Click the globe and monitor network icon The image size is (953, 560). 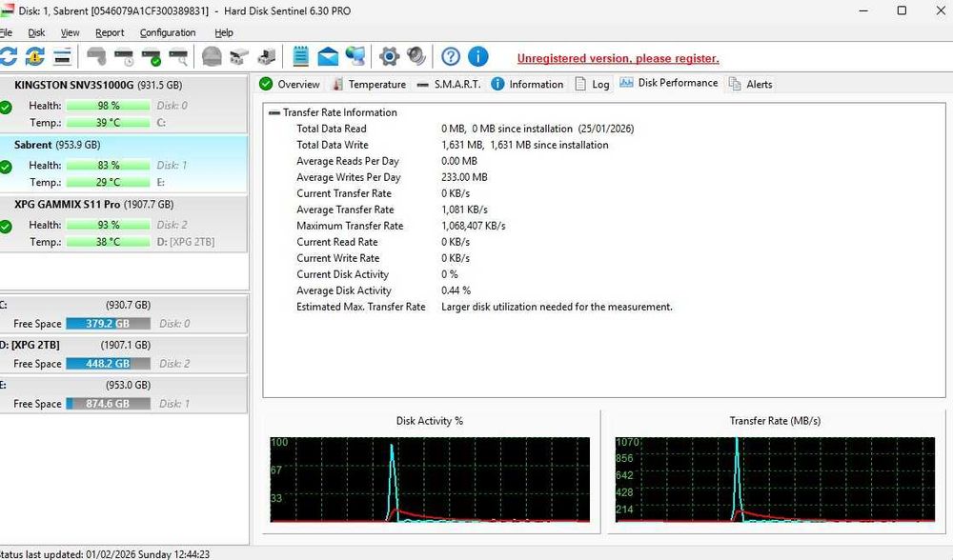tap(355, 56)
